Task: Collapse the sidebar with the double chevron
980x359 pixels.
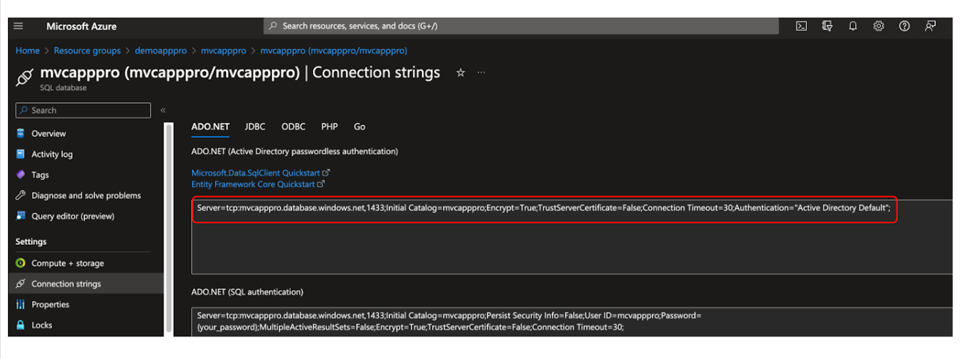Action: (x=163, y=110)
